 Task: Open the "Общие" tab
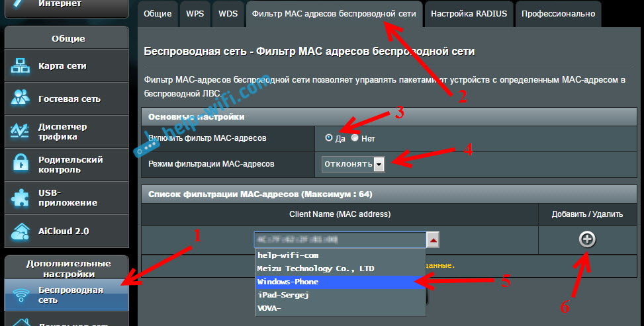[159, 13]
